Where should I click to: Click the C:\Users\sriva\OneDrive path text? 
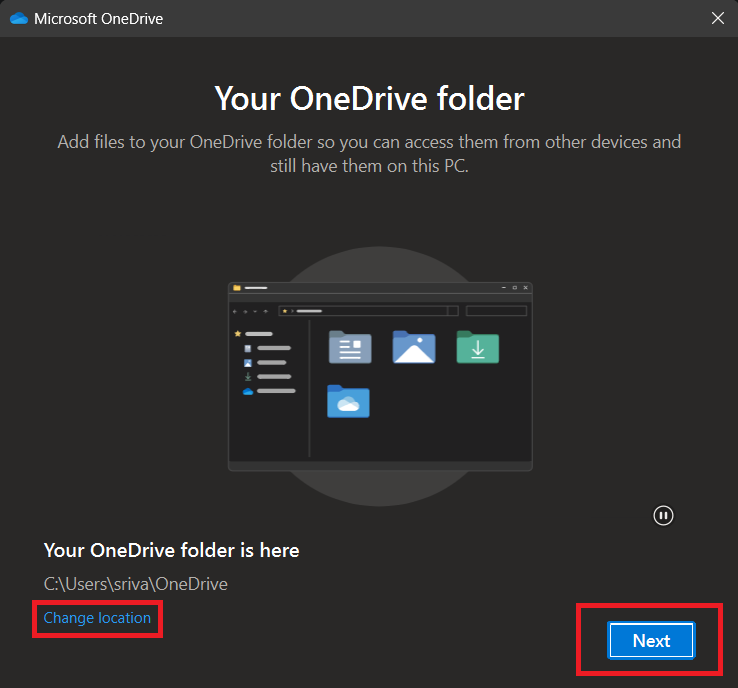coord(135,583)
